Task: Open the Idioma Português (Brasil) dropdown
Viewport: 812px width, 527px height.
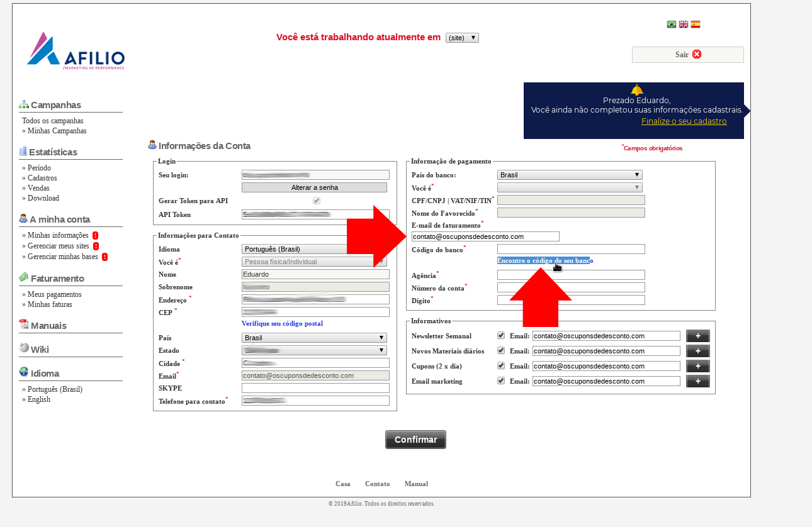Action: 314,249
